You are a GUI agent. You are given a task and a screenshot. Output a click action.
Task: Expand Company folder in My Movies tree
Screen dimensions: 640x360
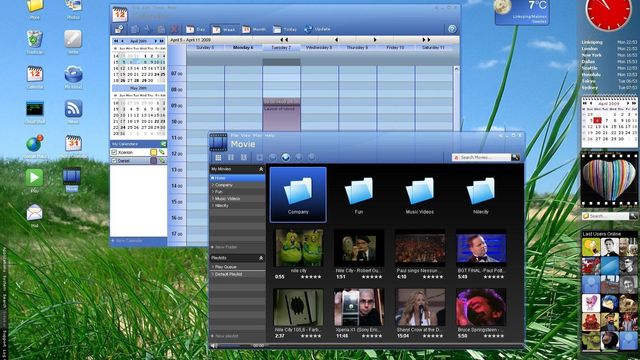click(213, 185)
